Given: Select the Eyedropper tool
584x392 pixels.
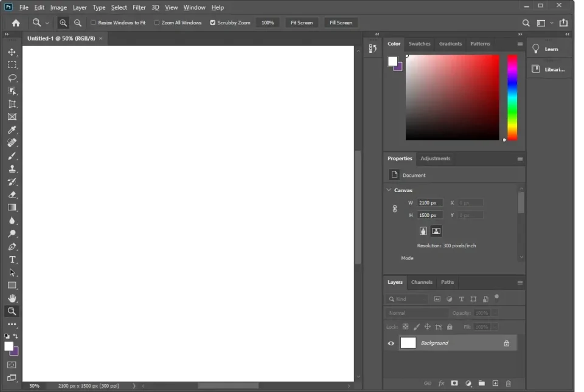Looking at the screenshot, I should pos(12,130).
